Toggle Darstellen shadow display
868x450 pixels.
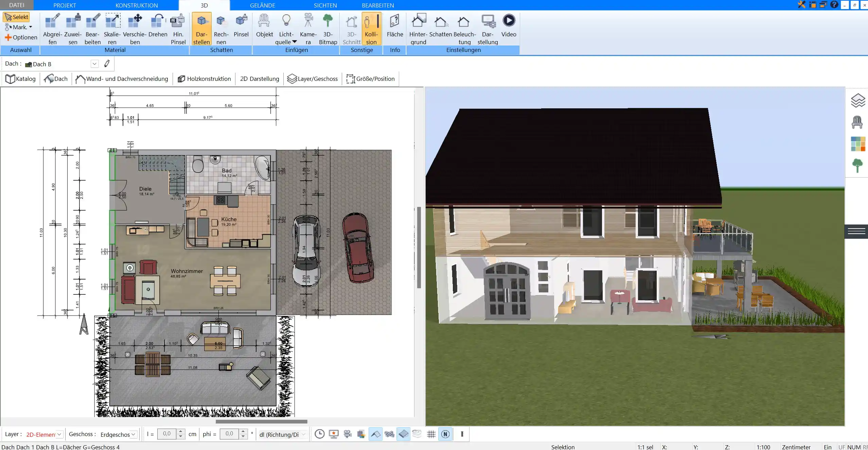201,29
